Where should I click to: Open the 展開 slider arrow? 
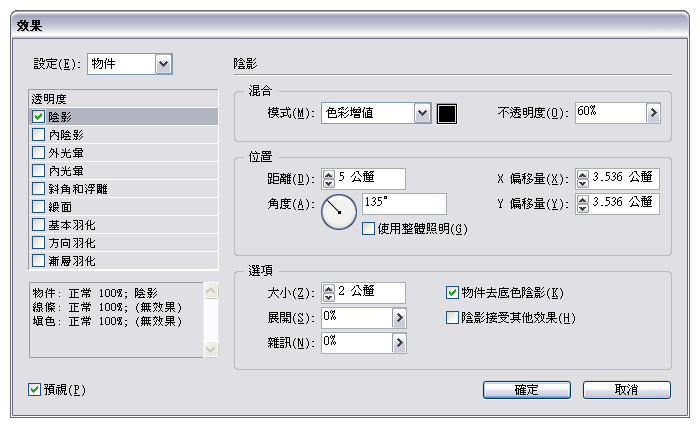(x=399, y=318)
